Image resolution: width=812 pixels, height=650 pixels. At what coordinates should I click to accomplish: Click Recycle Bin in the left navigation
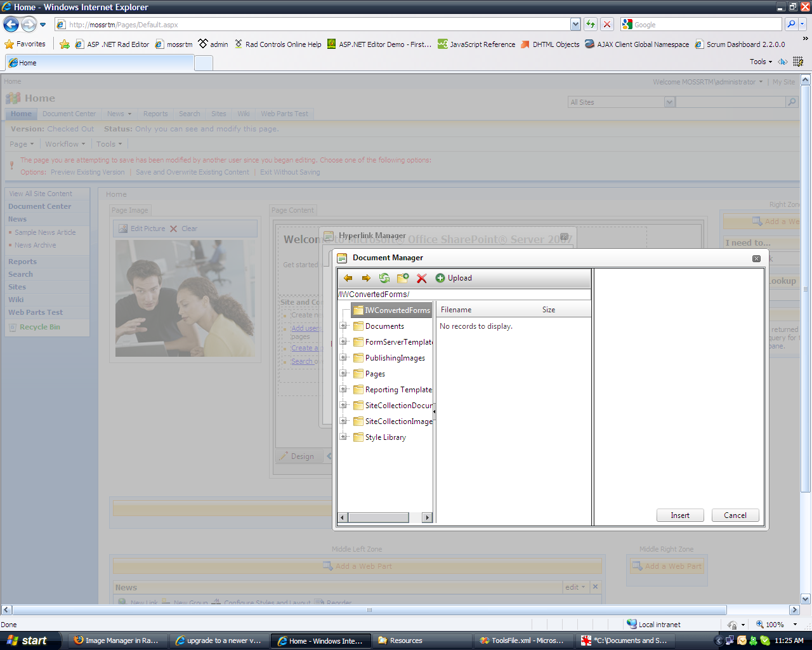[x=39, y=328]
